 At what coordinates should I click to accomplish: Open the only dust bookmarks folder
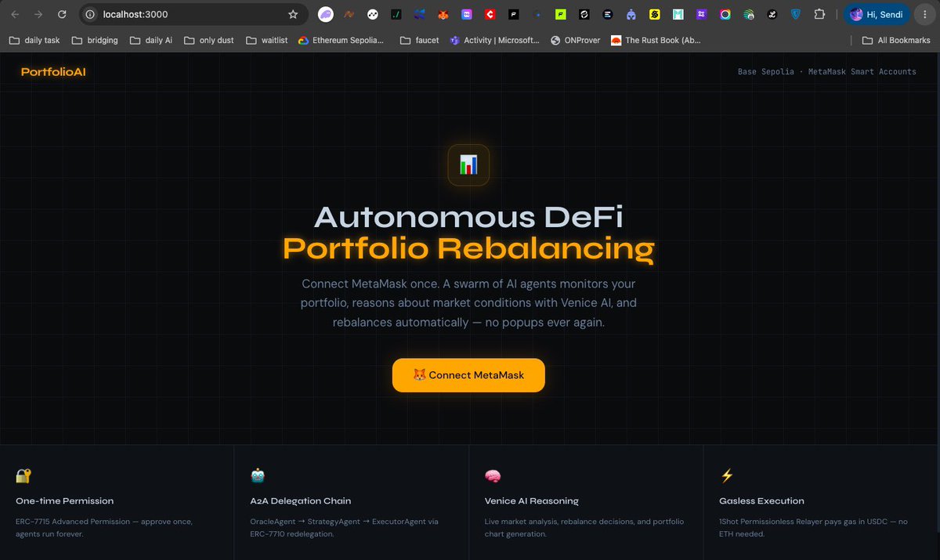[209, 40]
